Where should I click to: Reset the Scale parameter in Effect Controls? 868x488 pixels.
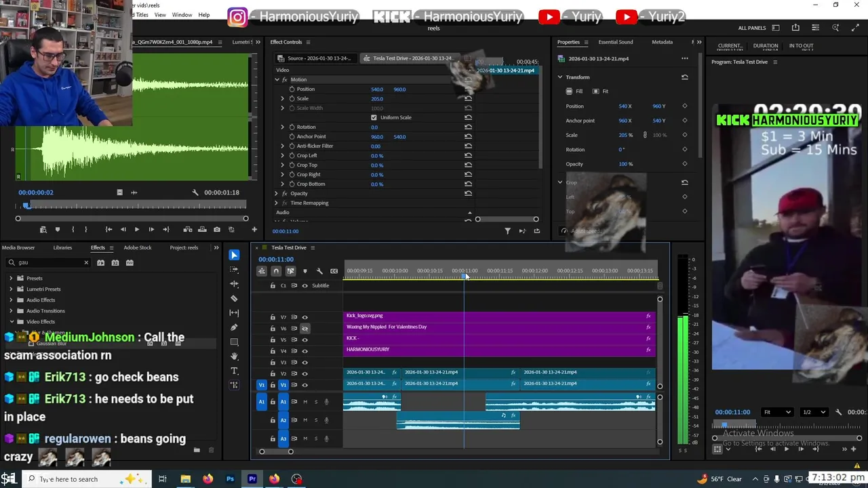(x=468, y=99)
